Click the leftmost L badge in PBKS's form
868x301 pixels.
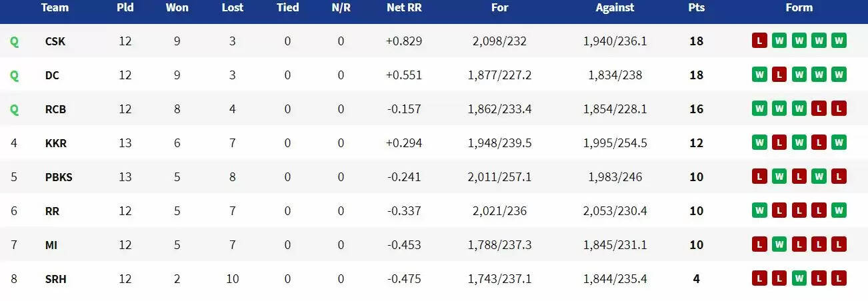[x=759, y=176]
